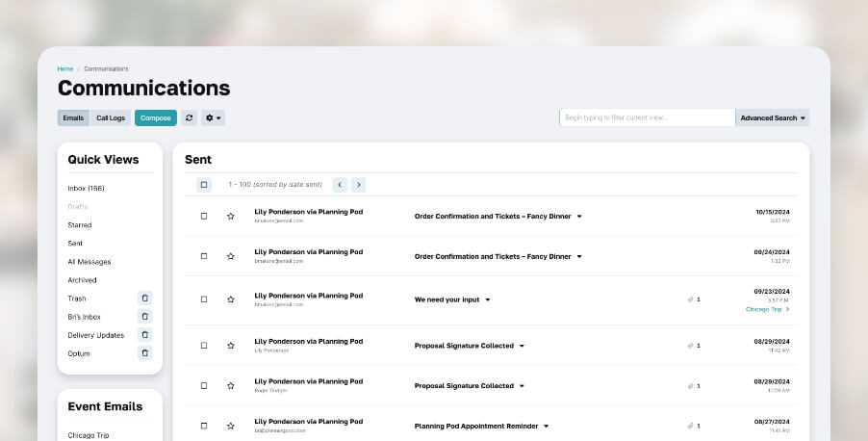The height and width of the screenshot is (441, 868).
Task: Check the Planning Pod Appointment Reminder box
Action: (x=204, y=426)
